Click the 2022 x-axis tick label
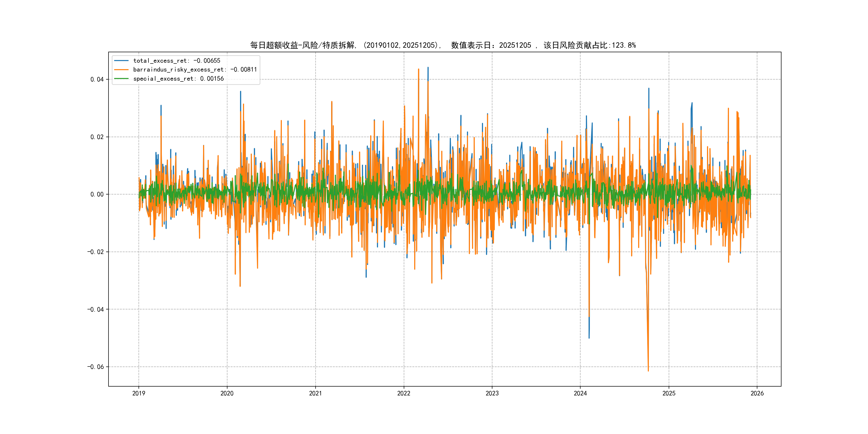Image resolution: width=868 pixels, height=434 pixels. coord(404,393)
